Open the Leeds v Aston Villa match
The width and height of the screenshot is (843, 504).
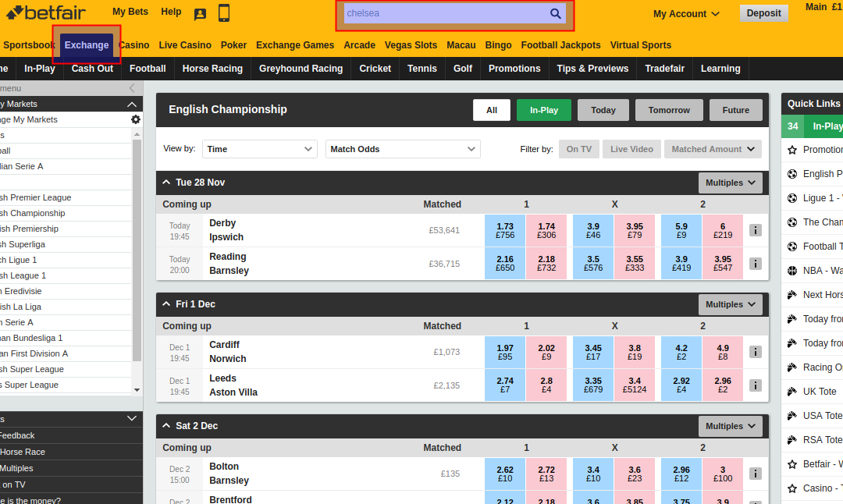[233, 385]
